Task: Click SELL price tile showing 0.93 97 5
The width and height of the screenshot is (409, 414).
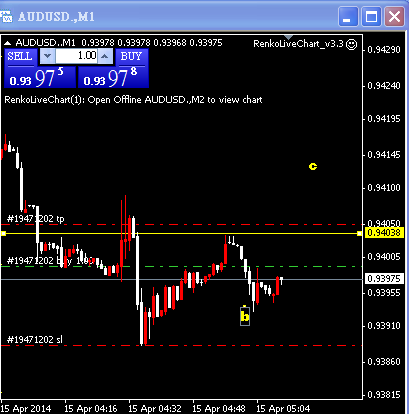Action: [40, 77]
